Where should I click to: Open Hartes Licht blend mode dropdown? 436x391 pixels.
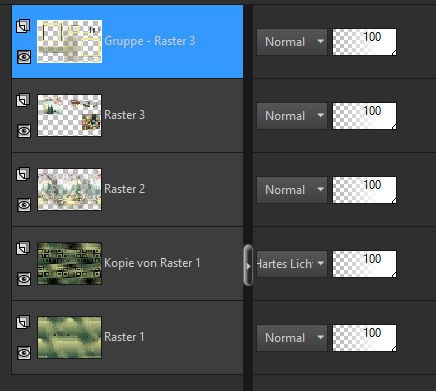coord(292,264)
